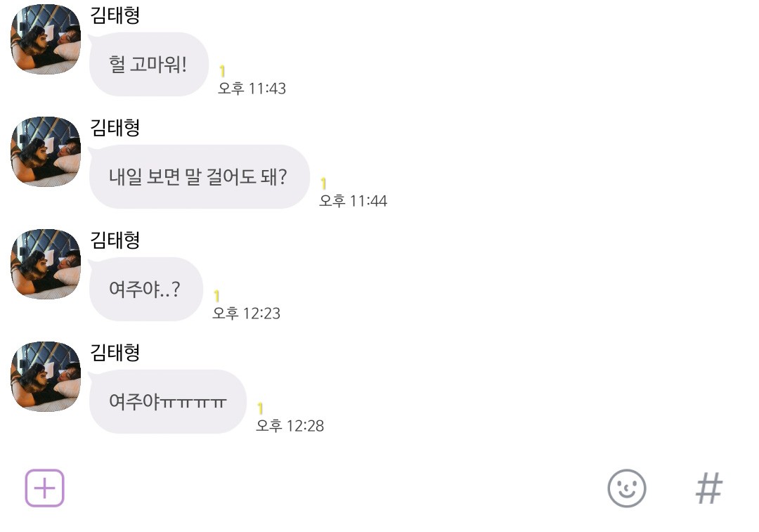
Task: Open profile picture beside '헐 고마워!' message
Action: (46, 39)
